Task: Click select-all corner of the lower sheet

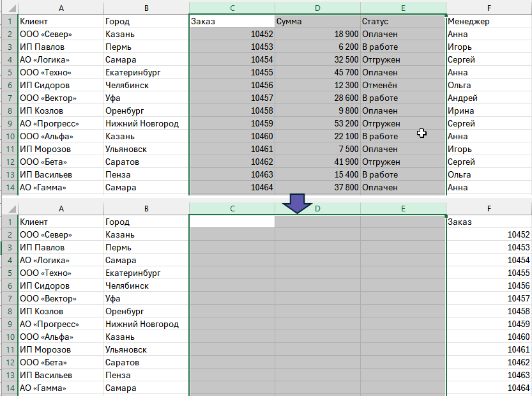Action: pos(9,209)
